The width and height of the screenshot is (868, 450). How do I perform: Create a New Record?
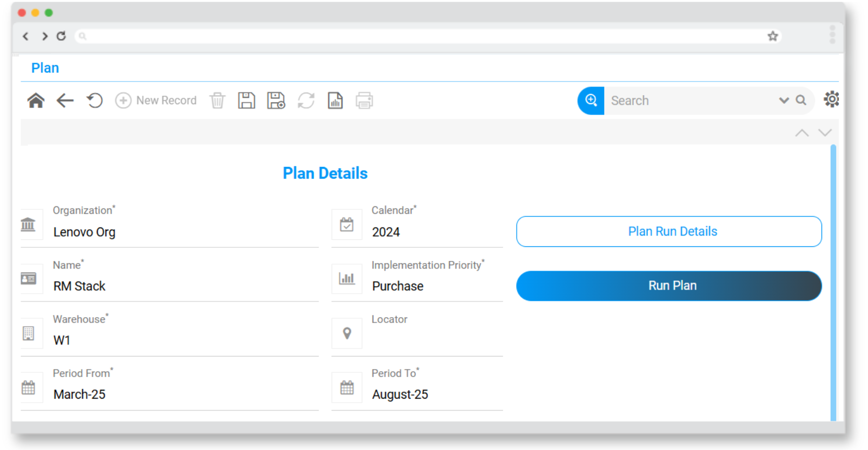[156, 100]
